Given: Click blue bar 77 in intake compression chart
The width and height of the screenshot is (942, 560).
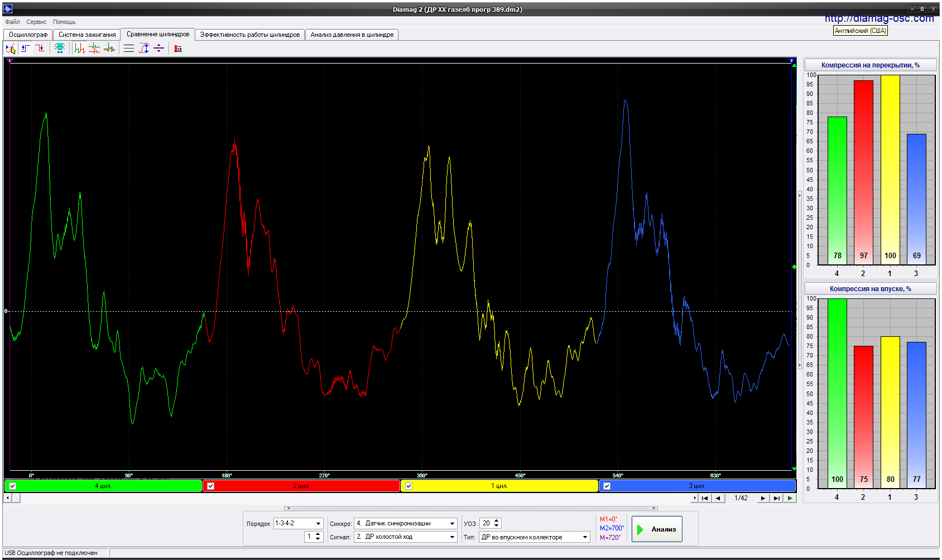Looking at the screenshot, I should [x=916, y=415].
